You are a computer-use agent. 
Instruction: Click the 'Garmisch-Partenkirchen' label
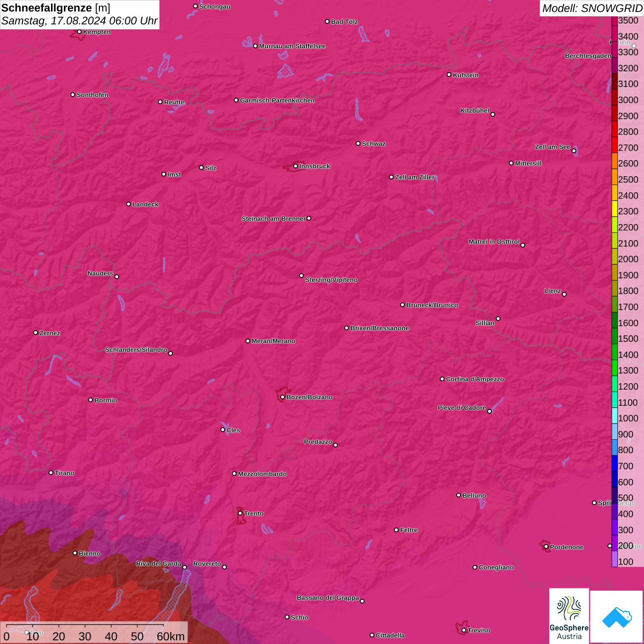tap(277, 100)
